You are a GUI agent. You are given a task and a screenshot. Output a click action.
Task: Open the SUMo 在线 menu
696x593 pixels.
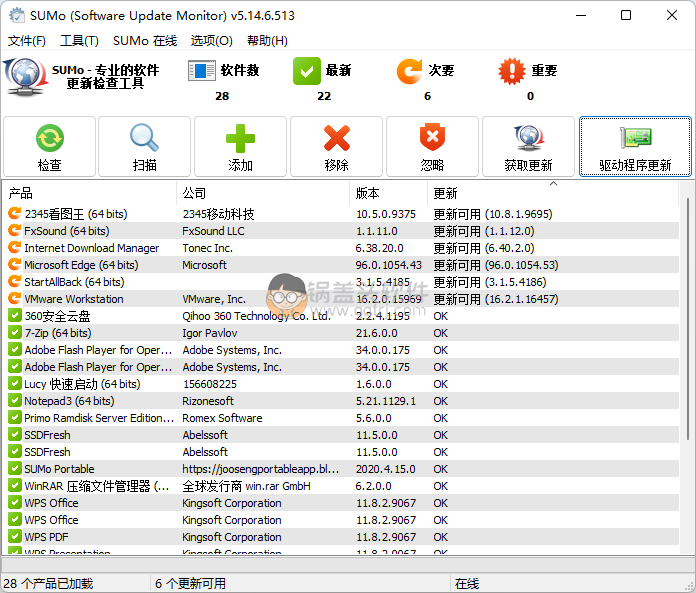click(x=145, y=41)
